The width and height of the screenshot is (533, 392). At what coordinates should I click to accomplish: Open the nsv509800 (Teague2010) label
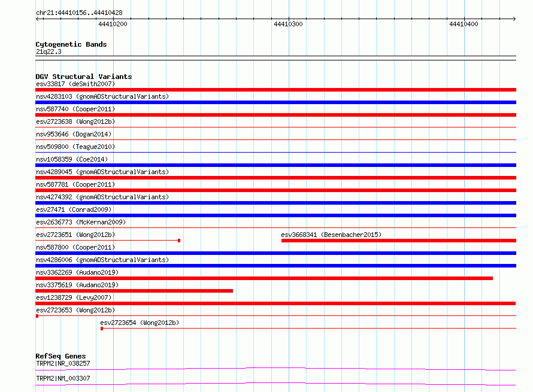click(x=75, y=147)
